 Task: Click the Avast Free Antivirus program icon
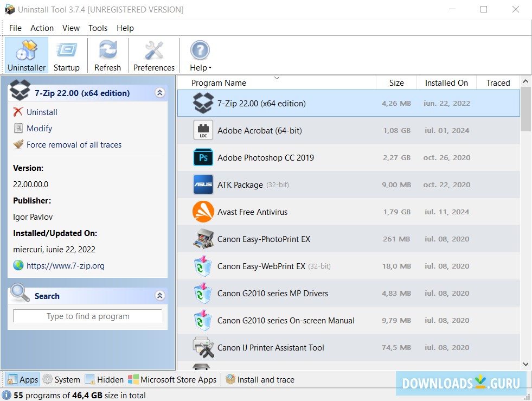pyautogui.click(x=203, y=212)
